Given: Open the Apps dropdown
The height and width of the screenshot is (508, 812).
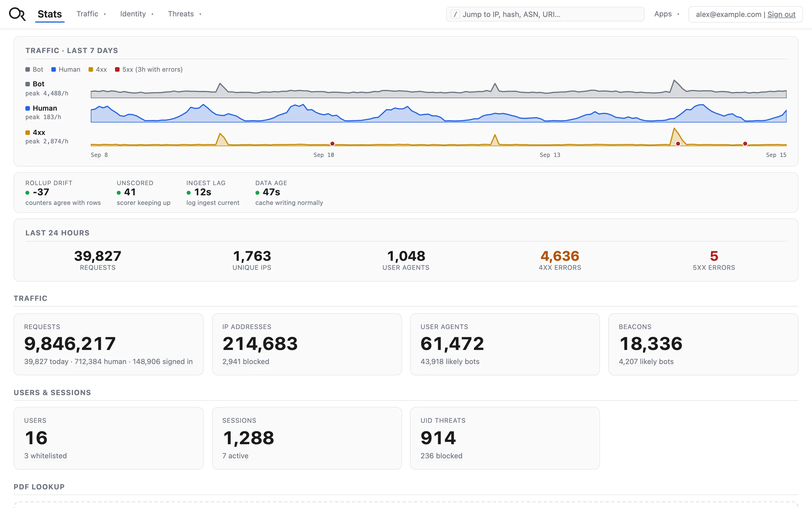Looking at the screenshot, I should (667, 14).
